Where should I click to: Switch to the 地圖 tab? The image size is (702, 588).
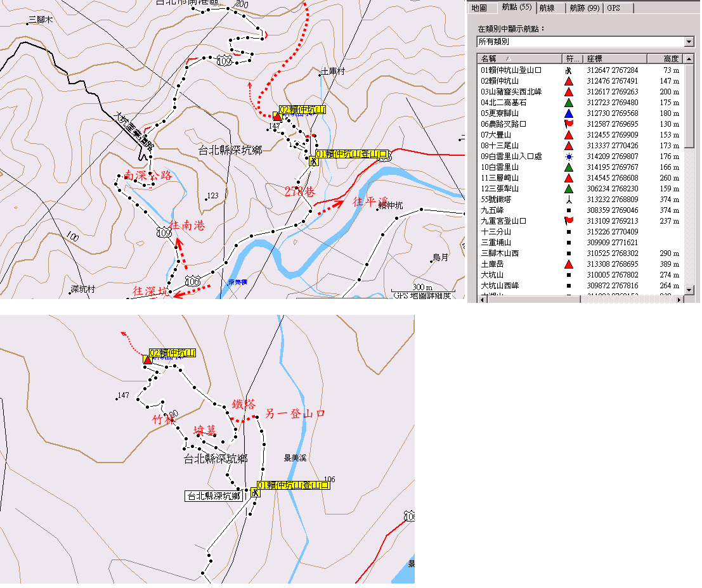[479, 8]
